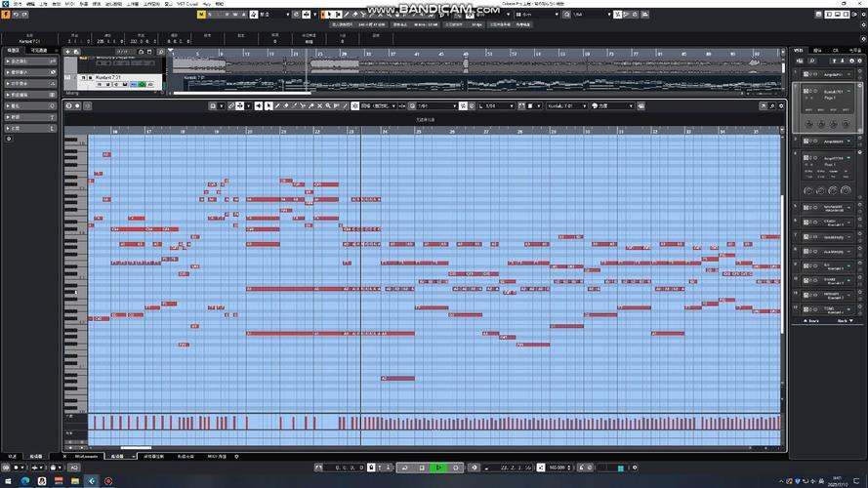
Task: Select the Draw pencil tool in key editor
Action: pos(277,105)
